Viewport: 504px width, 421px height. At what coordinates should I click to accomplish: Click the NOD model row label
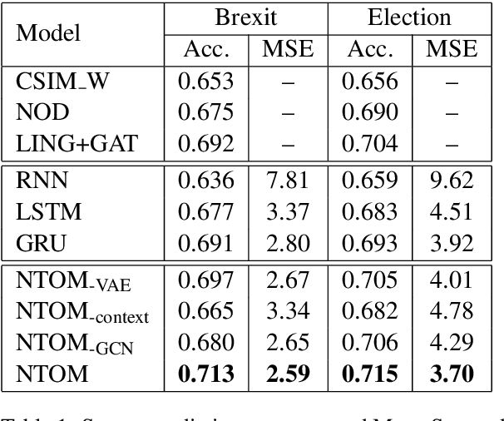pos(42,114)
